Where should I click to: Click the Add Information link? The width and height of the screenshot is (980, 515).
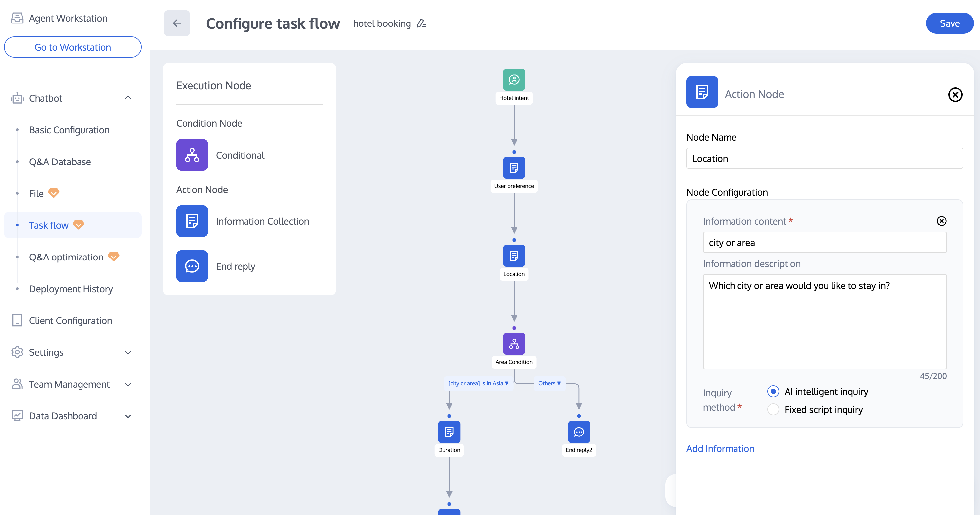720,448
